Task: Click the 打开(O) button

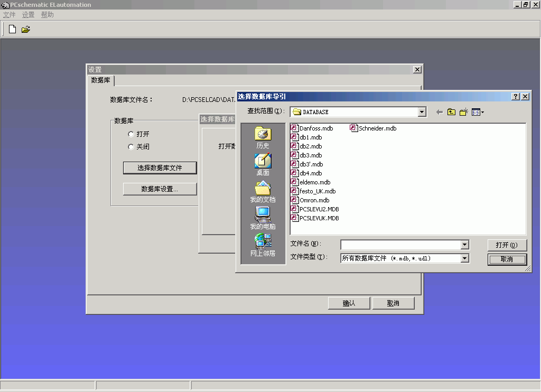Action: pos(507,245)
